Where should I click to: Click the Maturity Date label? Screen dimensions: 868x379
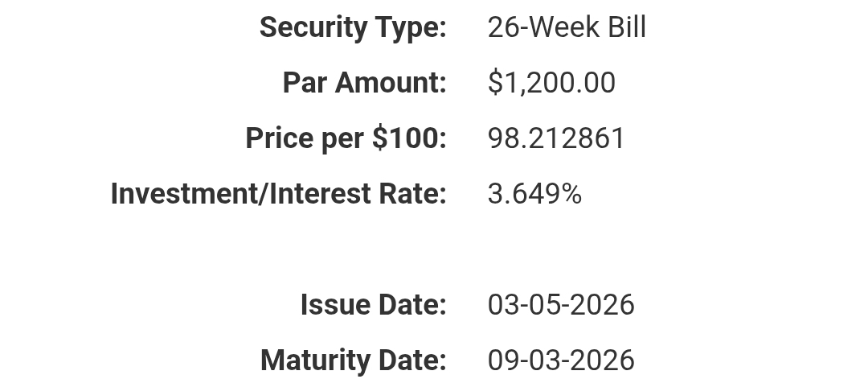click(x=353, y=360)
